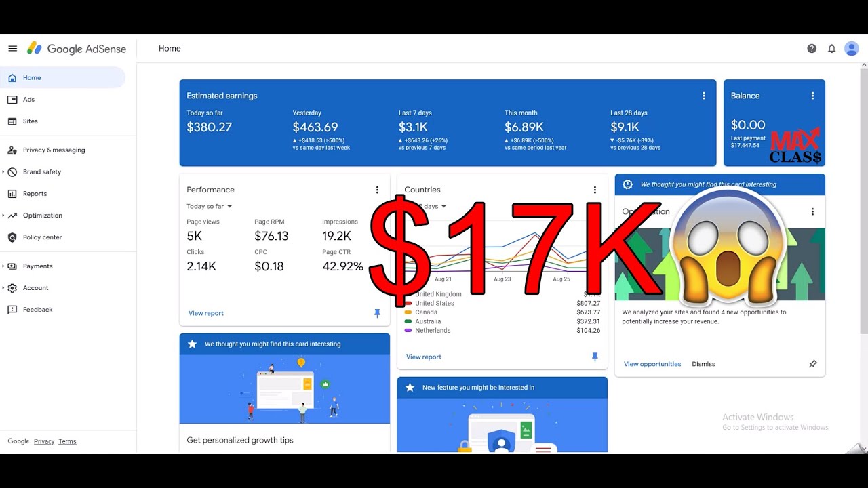868x488 pixels.
Task: Unpin the Performance card
Action: [377, 313]
